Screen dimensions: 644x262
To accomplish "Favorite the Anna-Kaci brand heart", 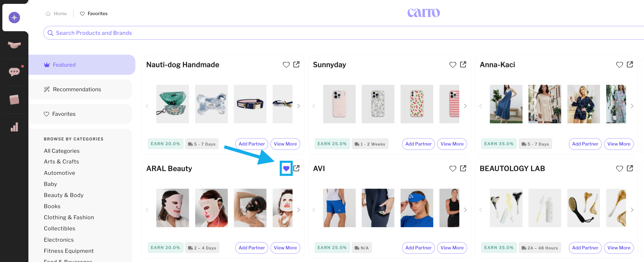I will click(x=619, y=65).
